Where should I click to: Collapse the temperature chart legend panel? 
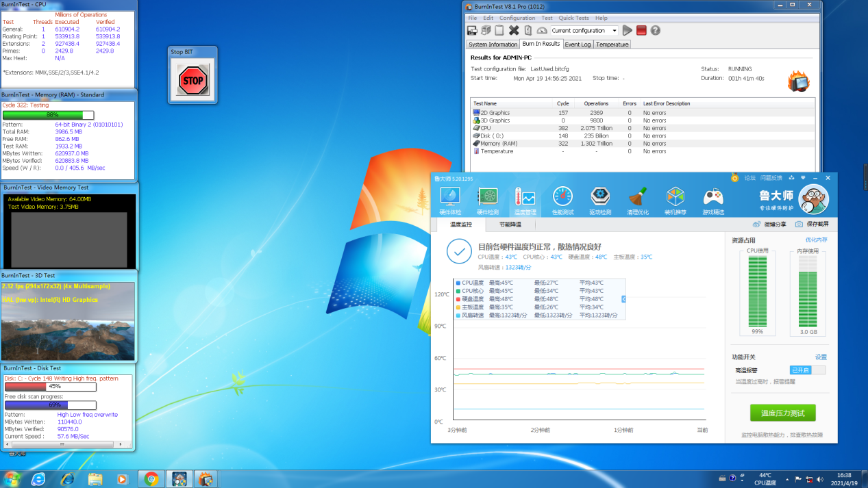coord(623,299)
